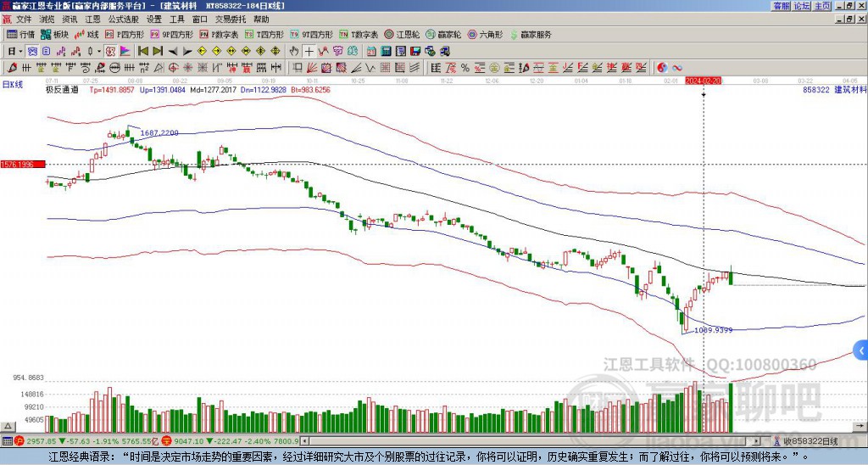Open the T四方形 time square tool

click(264, 34)
